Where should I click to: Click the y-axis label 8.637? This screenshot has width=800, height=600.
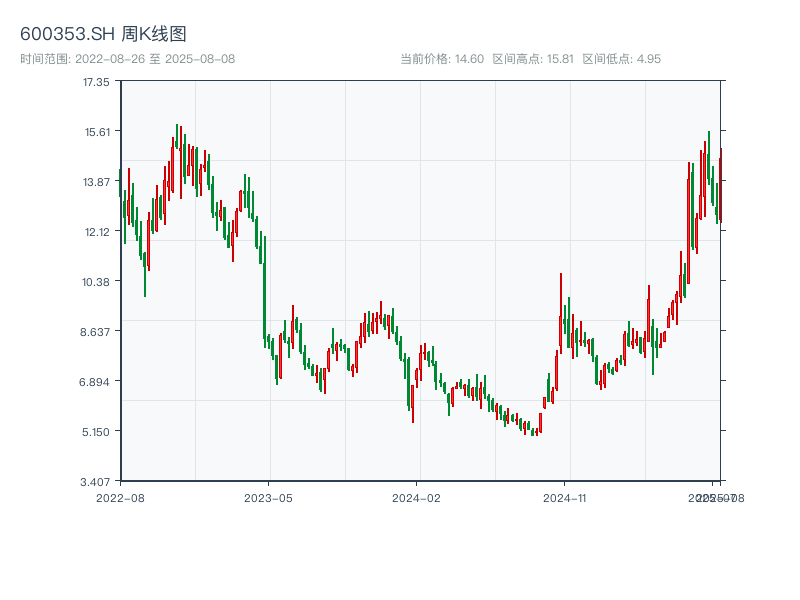point(95,332)
